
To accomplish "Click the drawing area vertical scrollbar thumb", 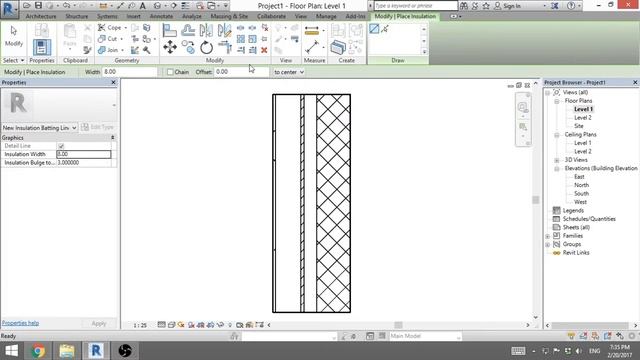I will (536, 200).
